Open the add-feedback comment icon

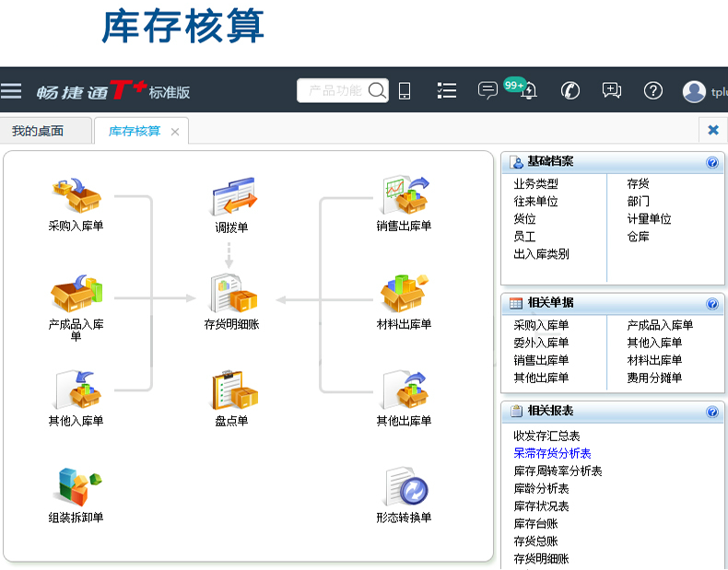pos(612,90)
